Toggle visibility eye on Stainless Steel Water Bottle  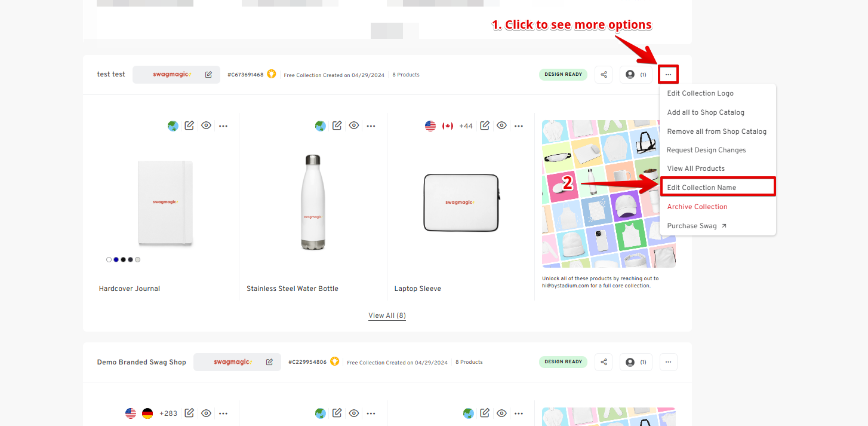coord(354,126)
